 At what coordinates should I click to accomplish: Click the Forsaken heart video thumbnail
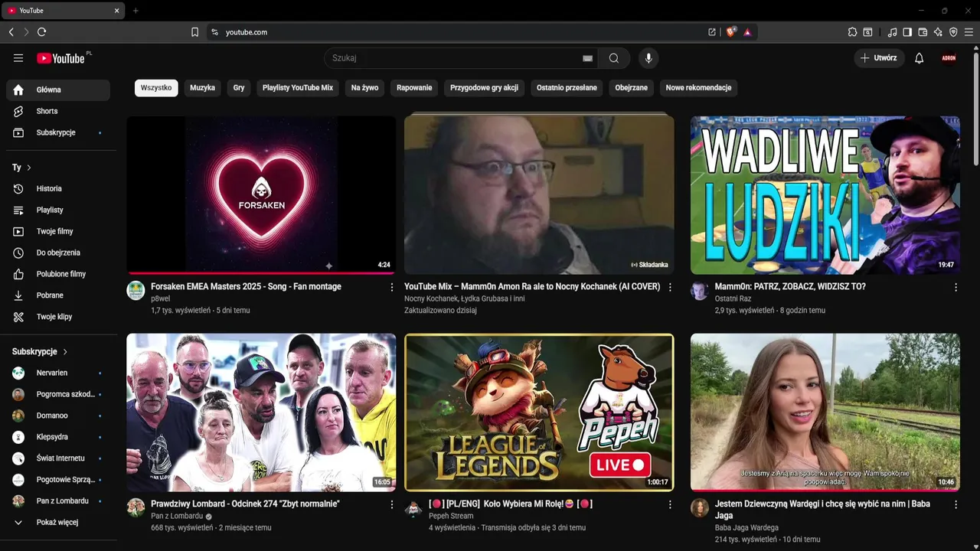(x=261, y=194)
